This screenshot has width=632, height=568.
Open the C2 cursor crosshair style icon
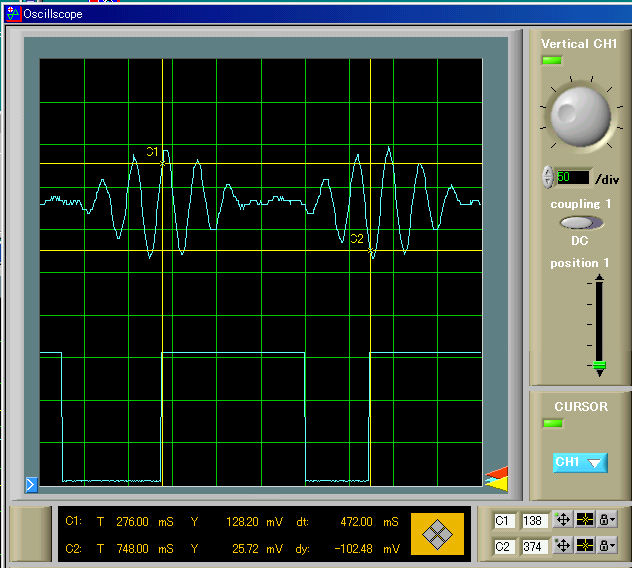[584, 546]
